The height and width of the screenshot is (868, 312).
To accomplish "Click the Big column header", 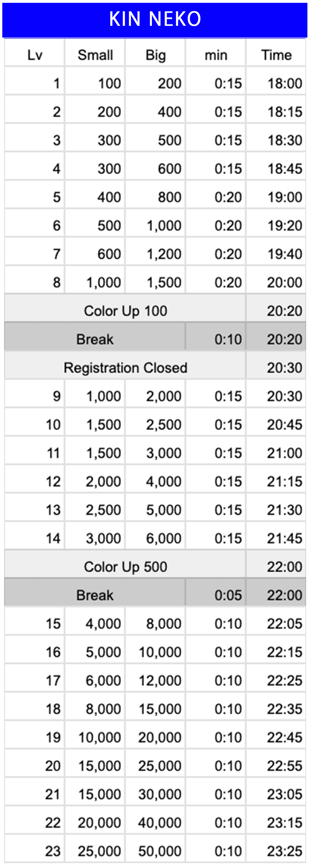I will 156,55.
